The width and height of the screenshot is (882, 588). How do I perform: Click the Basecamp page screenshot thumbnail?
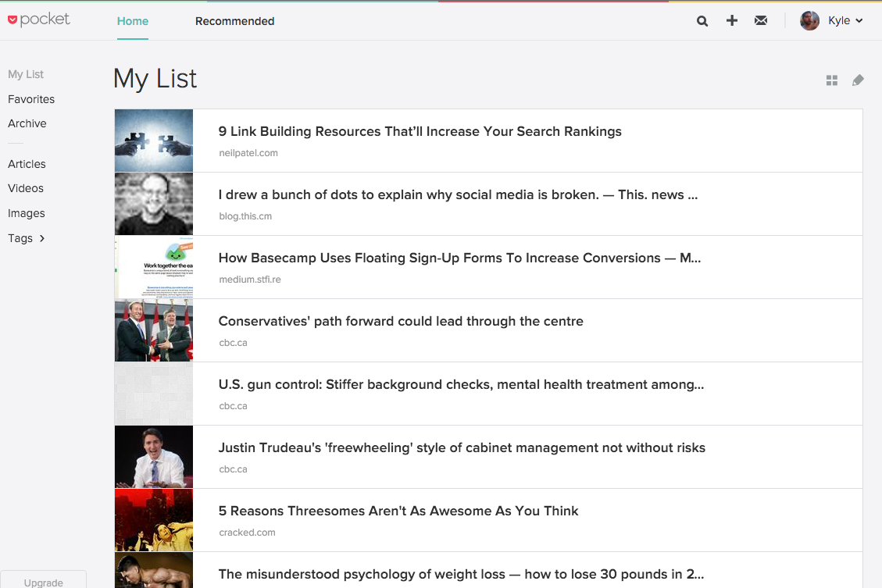click(x=154, y=267)
